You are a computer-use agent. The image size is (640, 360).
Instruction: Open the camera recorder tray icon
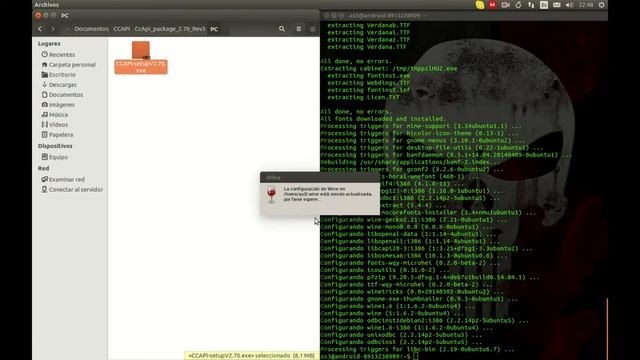coord(506,5)
